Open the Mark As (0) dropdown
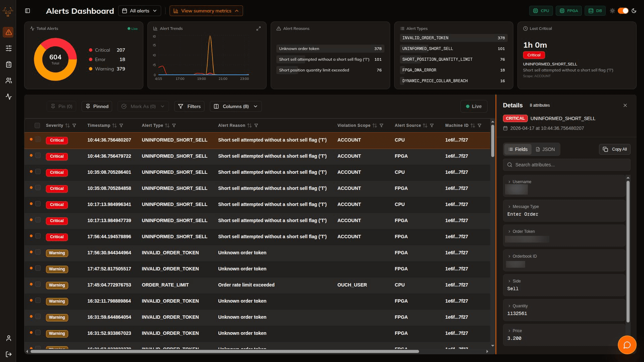Screen dimensions: 644x362 click(143, 106)
